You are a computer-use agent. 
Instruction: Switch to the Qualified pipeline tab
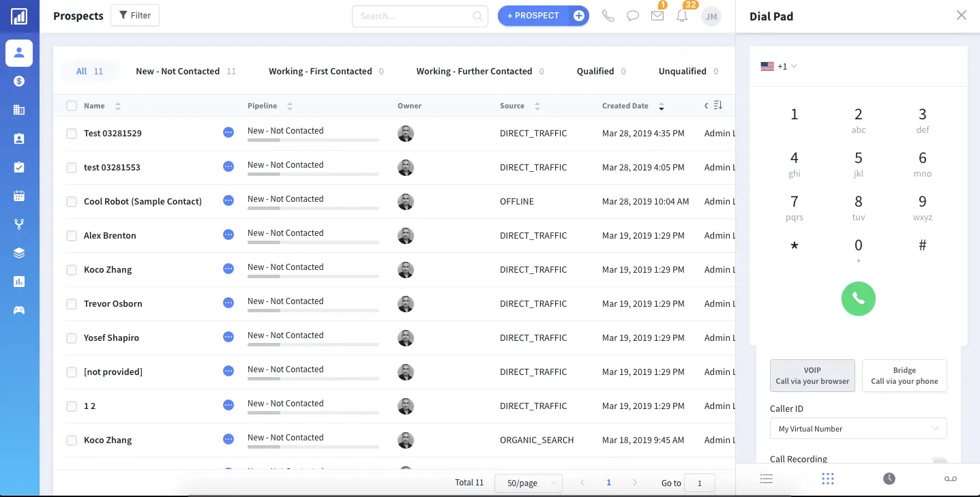[x=595, y=71]
